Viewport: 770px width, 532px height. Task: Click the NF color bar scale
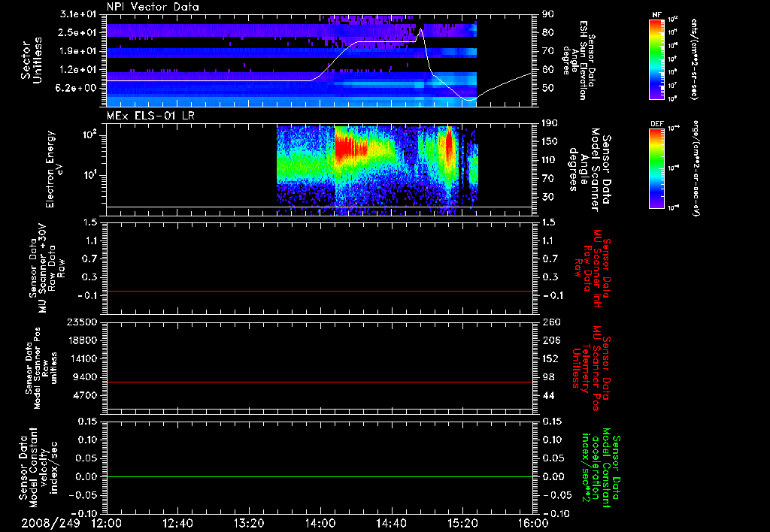[657, 59]
